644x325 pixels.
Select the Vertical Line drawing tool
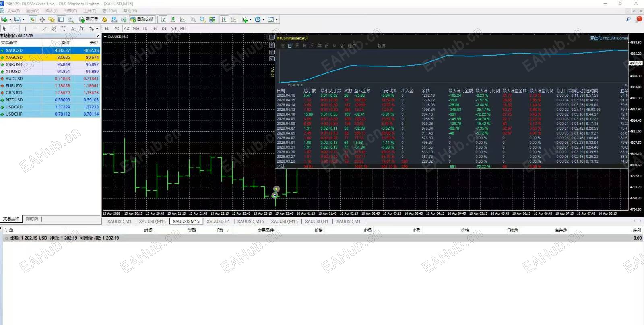coord(25,29)
